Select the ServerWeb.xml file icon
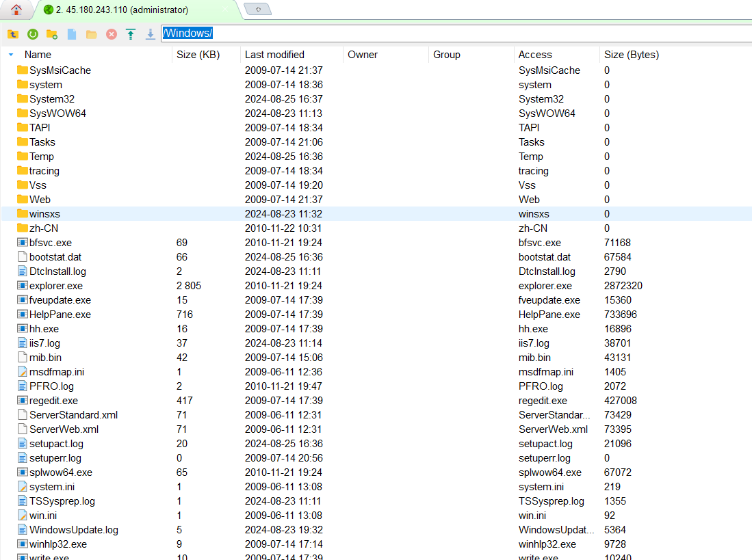Viewport: 752px width, 560px height. pyautogui.click(x=22, y=429)
